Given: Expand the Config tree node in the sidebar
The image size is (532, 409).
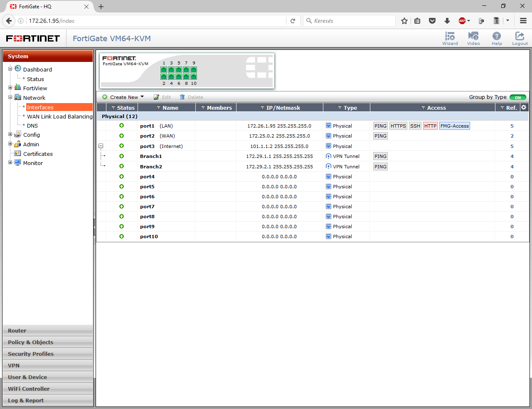Looking at the screenshot, I should tap(10, 135).
